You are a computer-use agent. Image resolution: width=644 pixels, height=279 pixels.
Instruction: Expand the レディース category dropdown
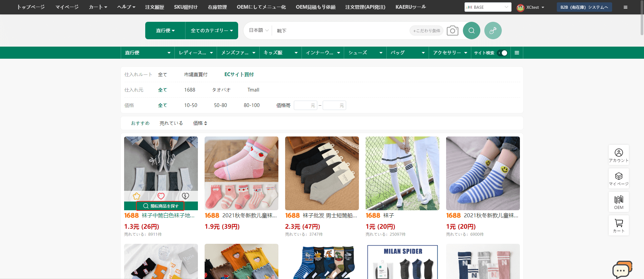point(196,53)
